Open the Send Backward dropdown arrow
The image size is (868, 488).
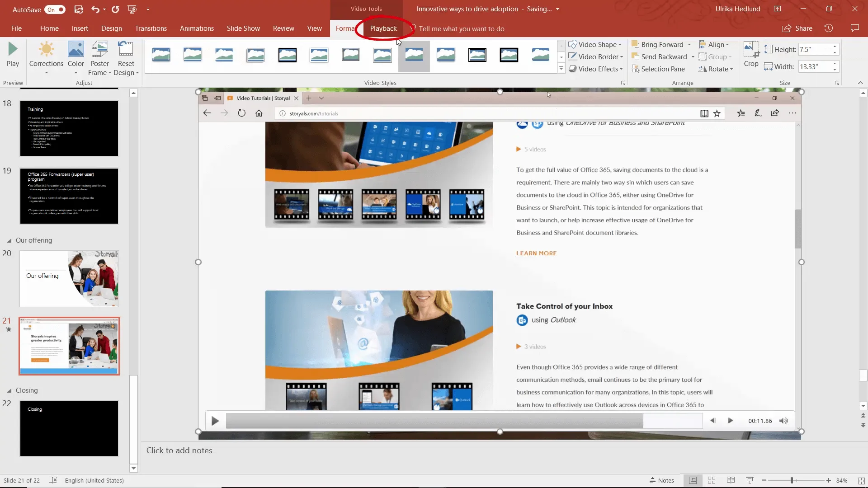pyautogui.click(x=693, y=56)
